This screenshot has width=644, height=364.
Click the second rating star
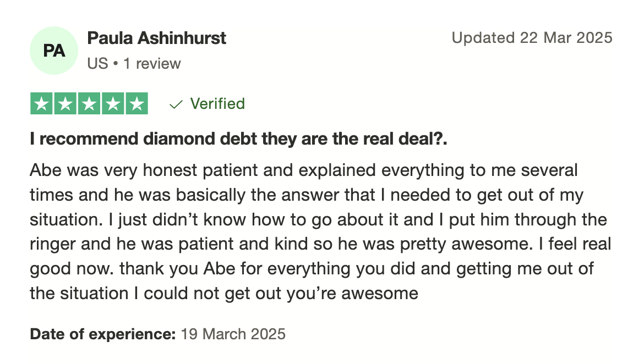66,104
